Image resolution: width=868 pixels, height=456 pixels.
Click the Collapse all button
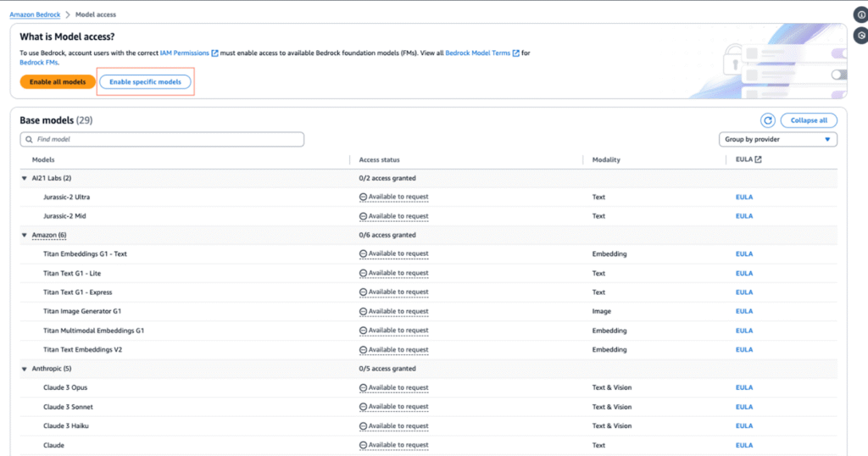pyautogui.click(x=809, y=120)
